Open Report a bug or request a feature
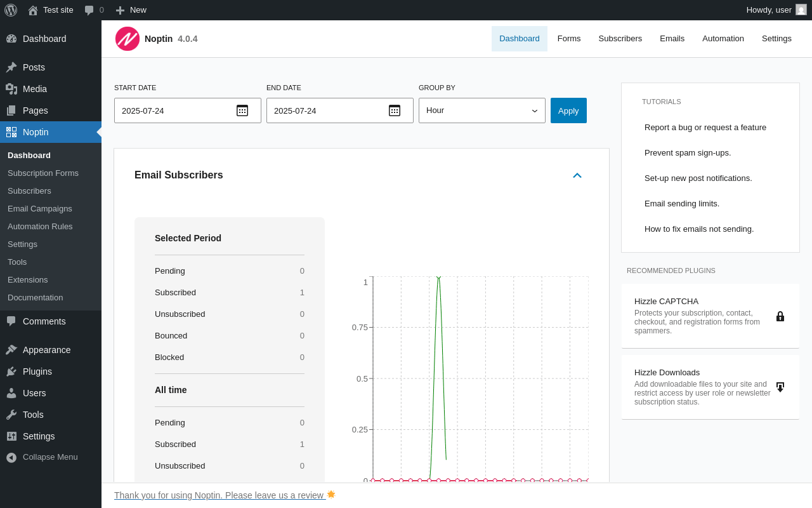This screenshot has height=508, width=812. click(x=705, y=127)
